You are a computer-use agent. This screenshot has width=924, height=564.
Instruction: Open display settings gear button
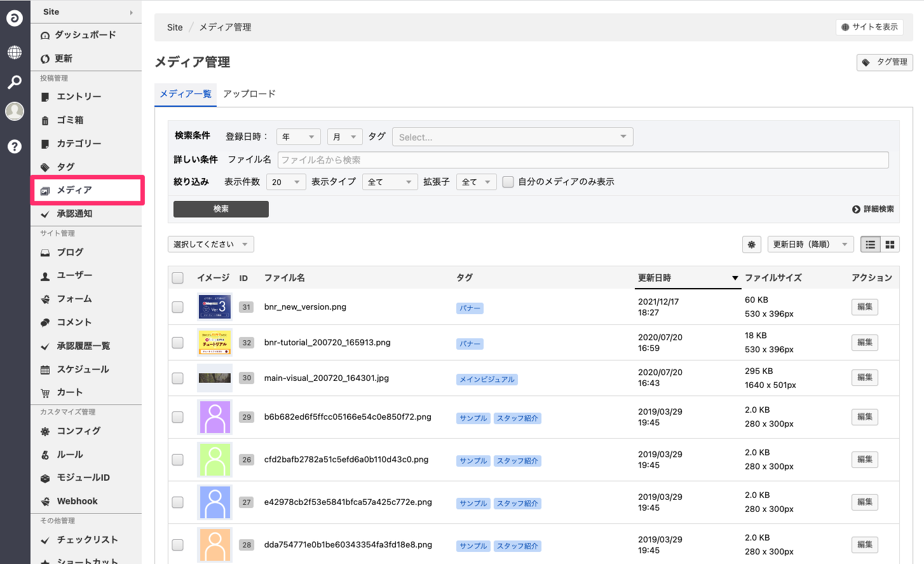tap(752, 244)
